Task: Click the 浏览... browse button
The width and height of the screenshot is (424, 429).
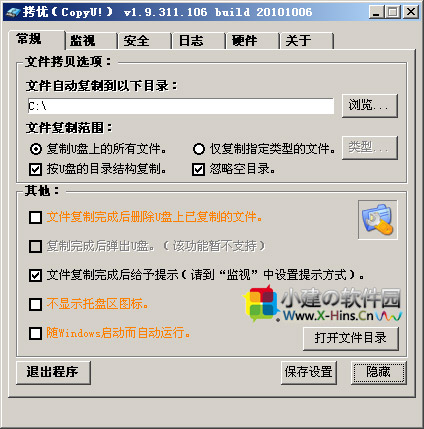Action: 370,106
